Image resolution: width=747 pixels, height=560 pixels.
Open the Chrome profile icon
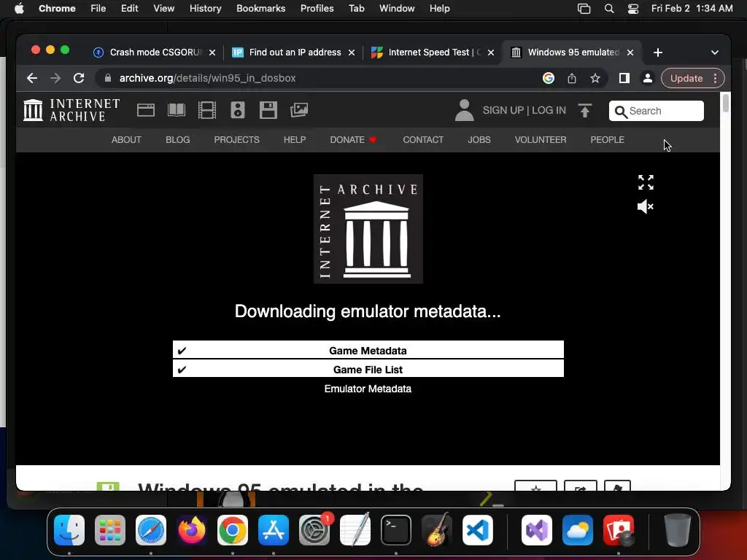pyautogui.click(x=648, y=78)
